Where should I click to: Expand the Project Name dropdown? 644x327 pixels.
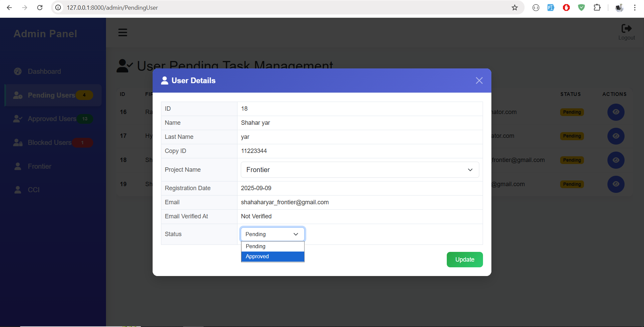(360, 170)
